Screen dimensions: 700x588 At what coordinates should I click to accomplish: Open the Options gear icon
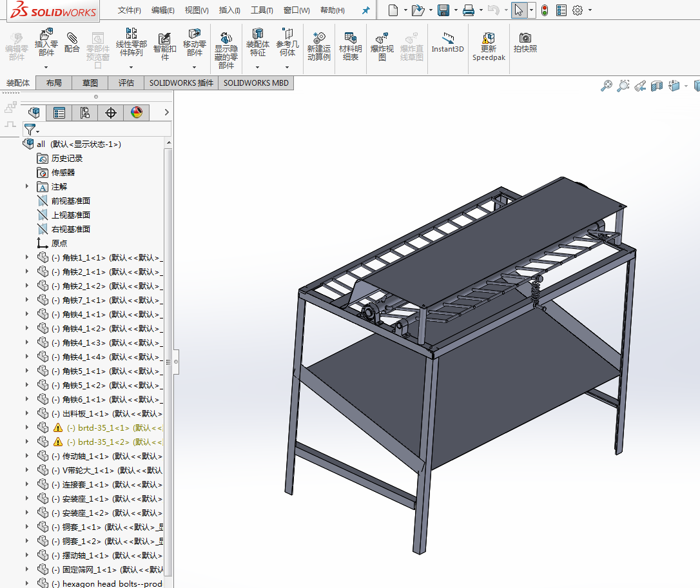click(x=578, y=10)
